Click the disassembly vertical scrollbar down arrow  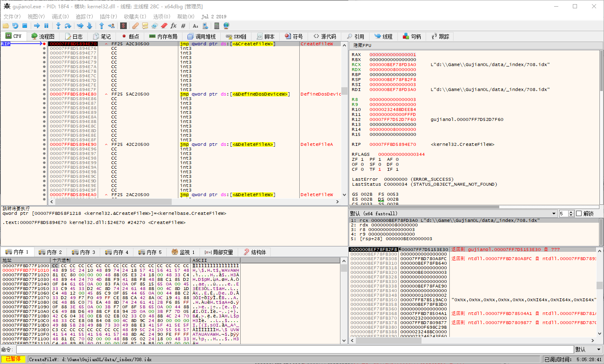(344, 194)
